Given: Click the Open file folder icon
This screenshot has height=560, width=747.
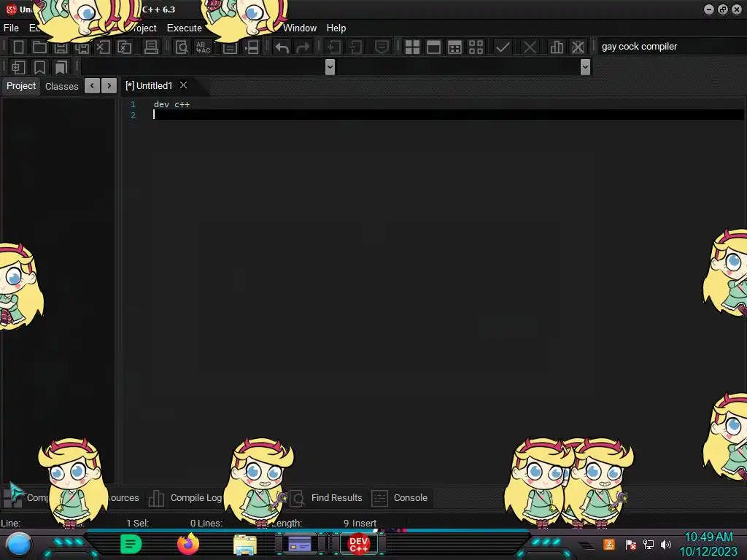Looking at the screenshot, I should [x=39, y=47].
